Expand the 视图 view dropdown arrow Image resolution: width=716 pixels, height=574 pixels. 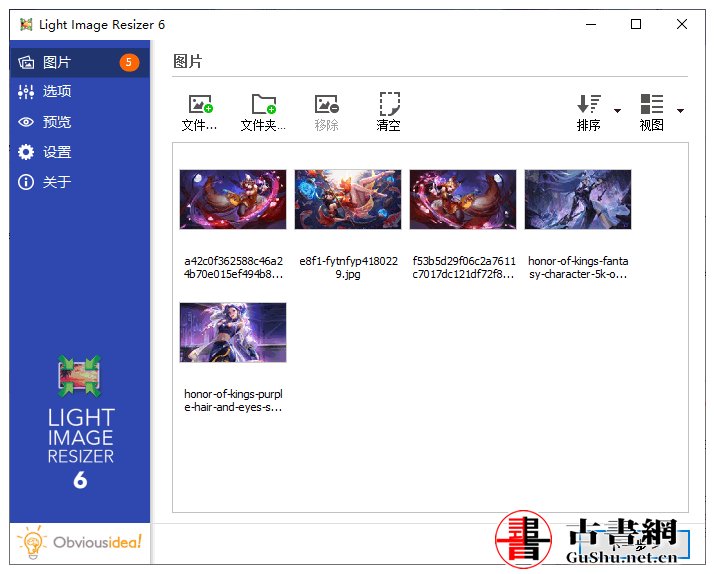[680, 111]
